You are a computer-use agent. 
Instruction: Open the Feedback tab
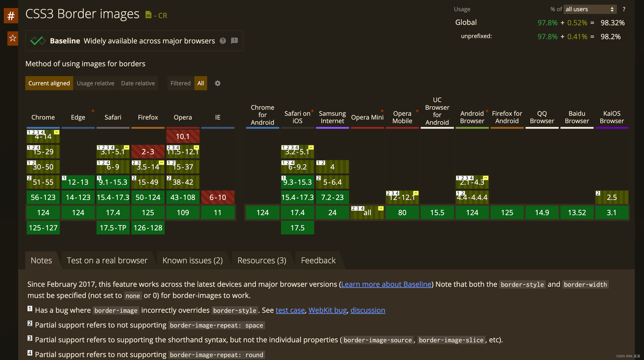(x=318, y=260)
